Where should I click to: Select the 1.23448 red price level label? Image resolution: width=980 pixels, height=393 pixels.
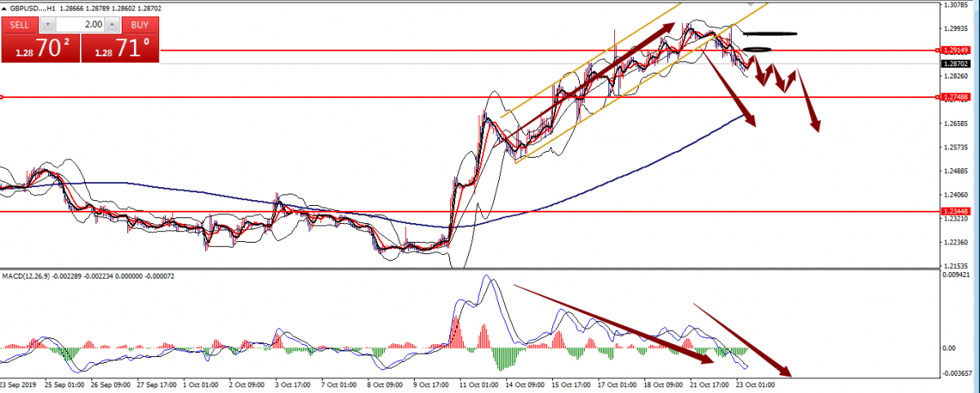coord(955,211)
